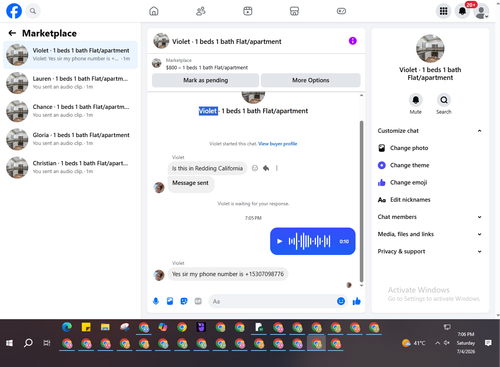The height and width of the screenshot is (367, 500).
Task: Open more options for the Redding California message
Action: click(277, 168)
